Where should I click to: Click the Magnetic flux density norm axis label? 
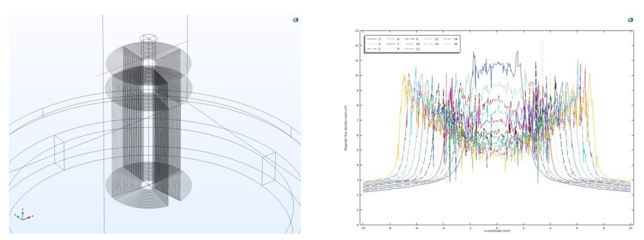tap(346, 128)
